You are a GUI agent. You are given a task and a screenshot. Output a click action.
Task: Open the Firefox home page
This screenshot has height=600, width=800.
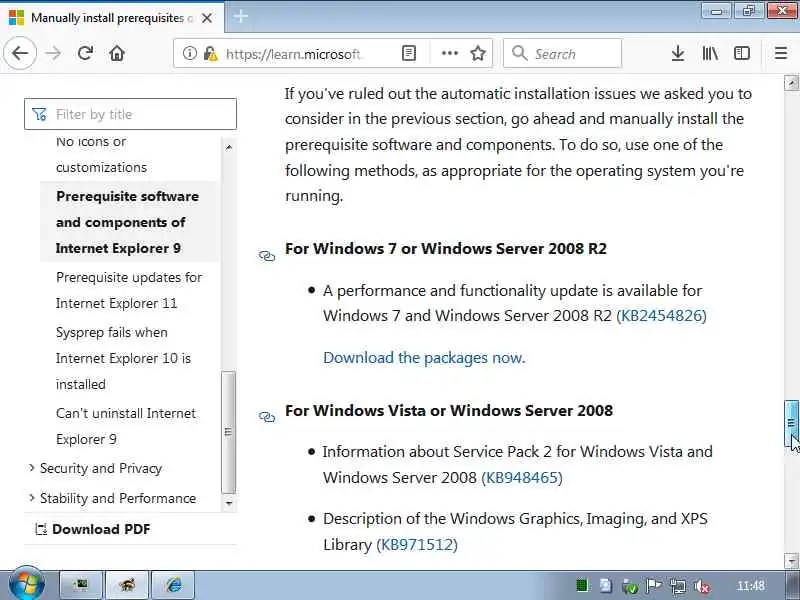[117, 53]
